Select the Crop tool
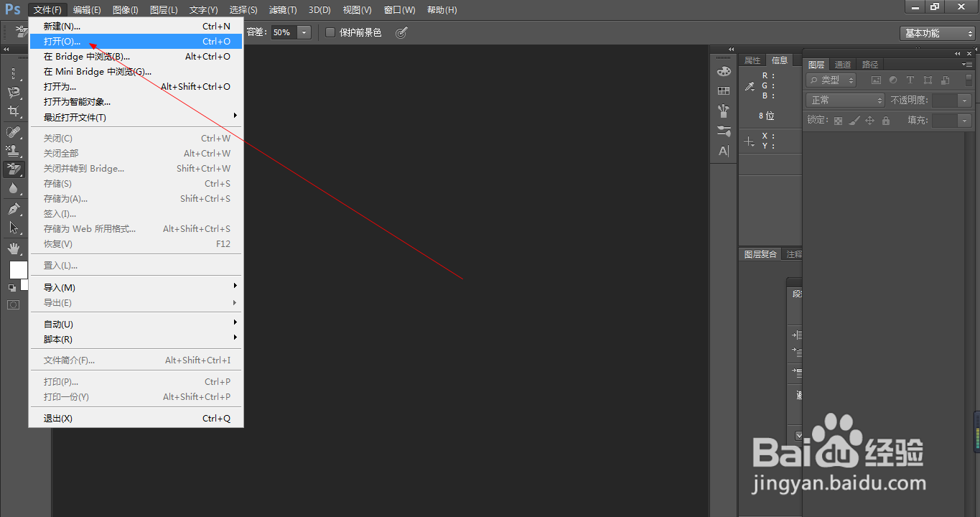 point(14,111)
